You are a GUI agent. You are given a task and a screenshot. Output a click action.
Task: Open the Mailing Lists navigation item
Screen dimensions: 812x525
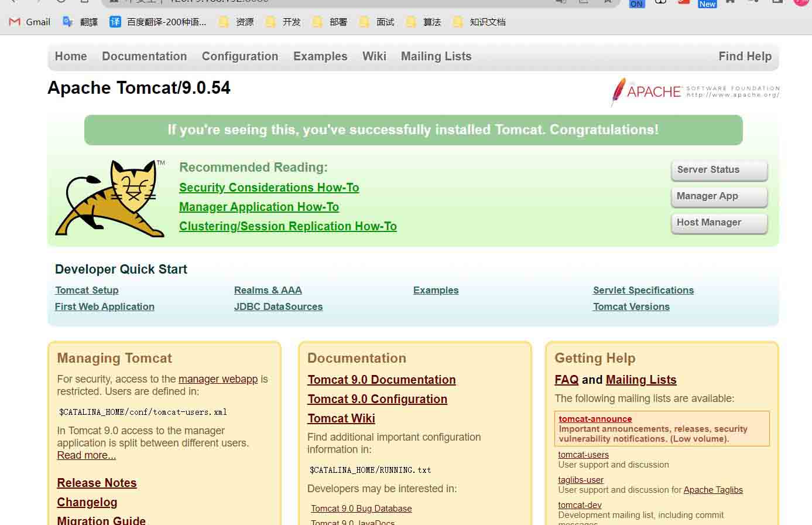(x=436, y=56)
